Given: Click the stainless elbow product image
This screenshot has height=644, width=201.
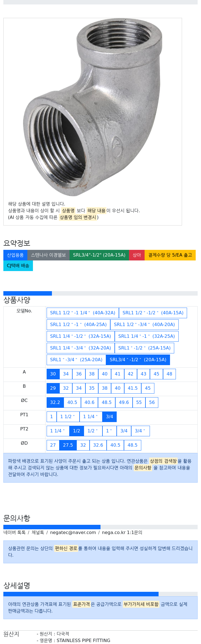Looking at the screenshot, I should 92,107.
